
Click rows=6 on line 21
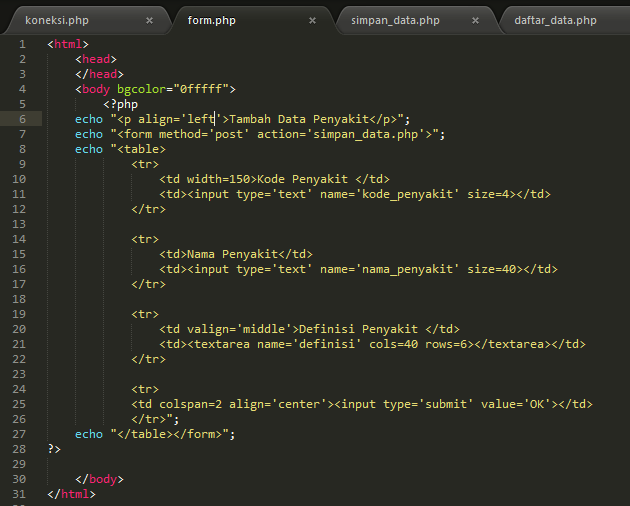coord(446,344)
